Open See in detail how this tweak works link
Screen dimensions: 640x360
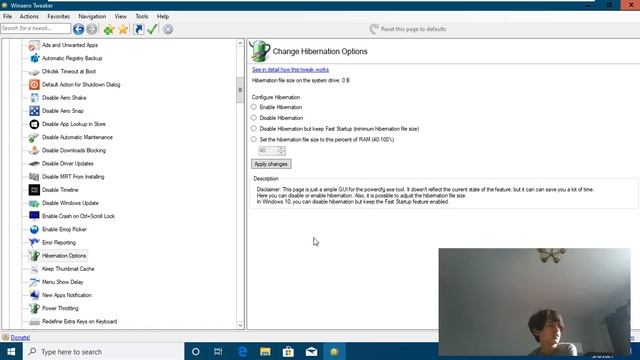(290, 70)
